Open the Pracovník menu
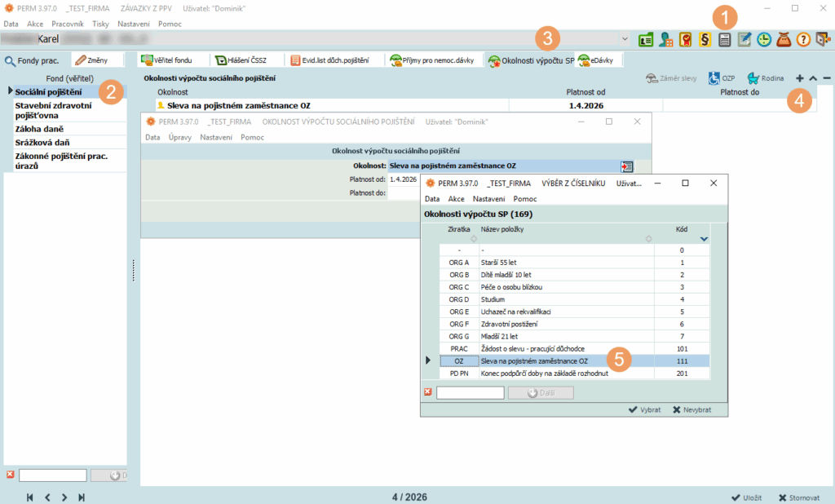Viewport: 835px width, 504px height. pyautogui.click(x=68, y=24)
